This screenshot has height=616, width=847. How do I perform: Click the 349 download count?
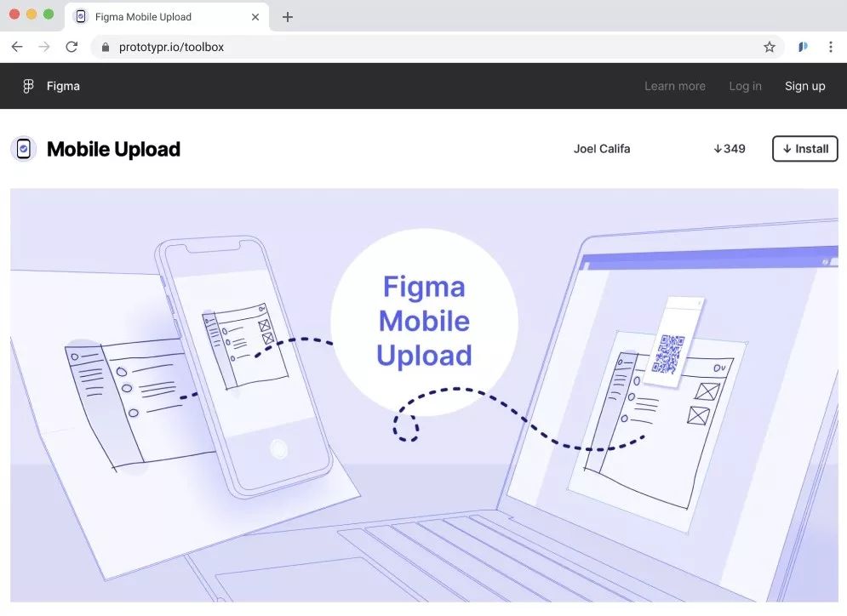point(730,149)
